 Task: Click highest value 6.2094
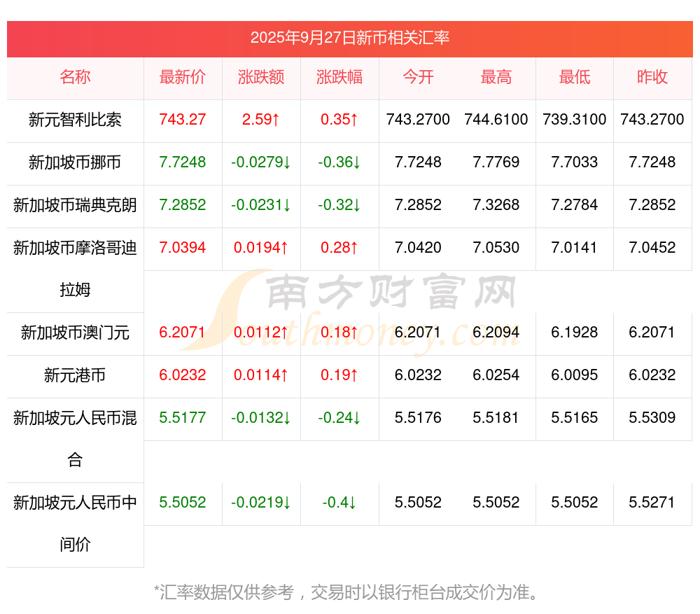(496, 333)
